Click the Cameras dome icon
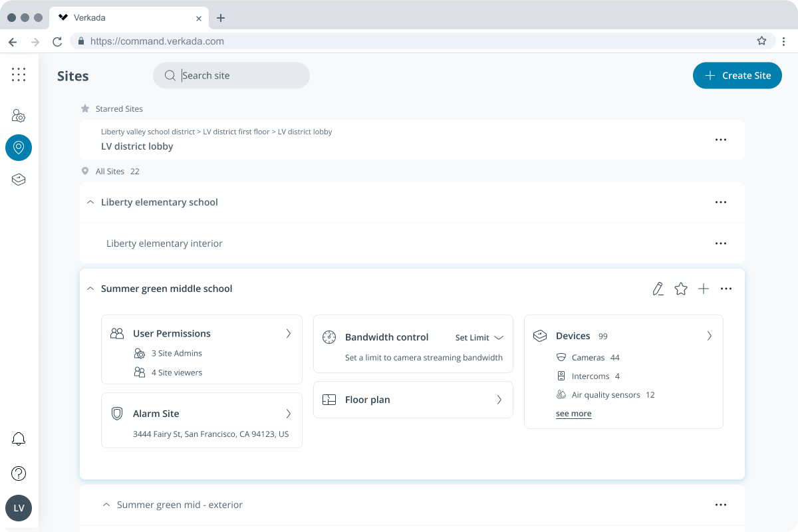Image resolution: width=798 pixels, height=532 pixels. 561,357
